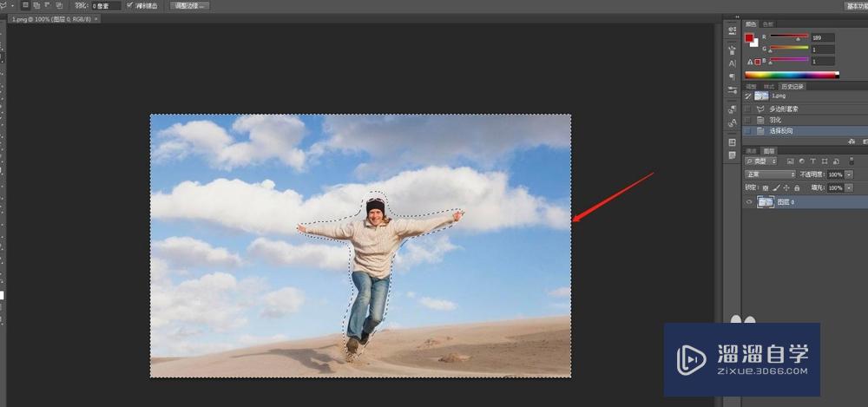Toggle the anti-alias (消除锯齿) checkbox
The image size is (868, 407).
[x=129, y=5]
